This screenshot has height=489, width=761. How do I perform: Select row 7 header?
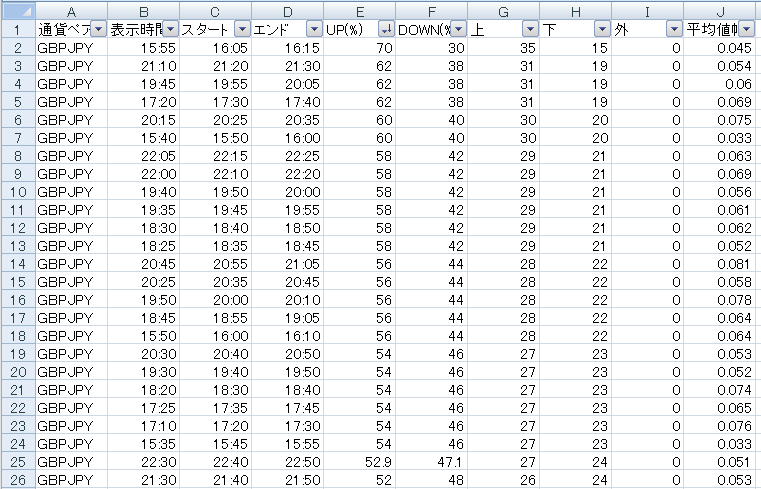click(x=18, y=138)
